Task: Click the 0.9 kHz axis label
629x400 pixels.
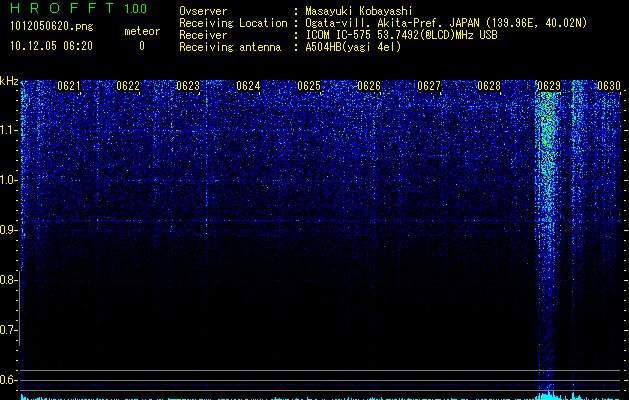Action: (x=8, y=230)
